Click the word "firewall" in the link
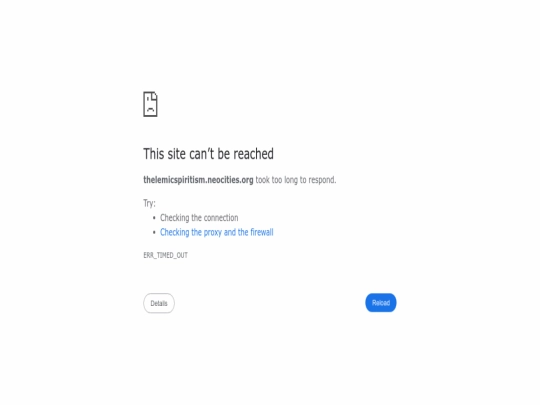540x405 pixels. point(262,232)
